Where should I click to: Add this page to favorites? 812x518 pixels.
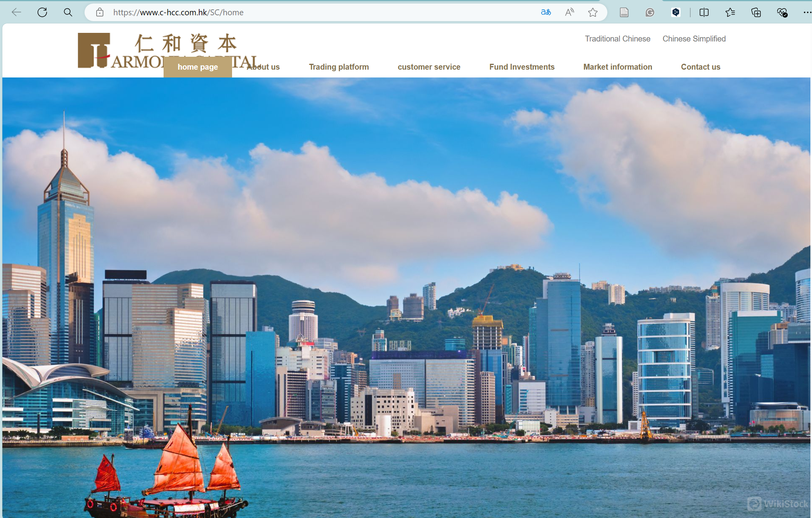pyautogui.click(x=593, y=12)
